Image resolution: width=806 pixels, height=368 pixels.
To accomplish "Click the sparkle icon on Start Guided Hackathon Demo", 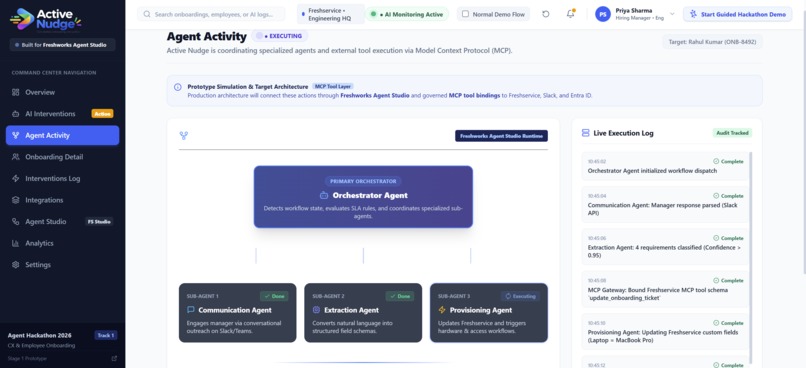I will tap(694, 14).
